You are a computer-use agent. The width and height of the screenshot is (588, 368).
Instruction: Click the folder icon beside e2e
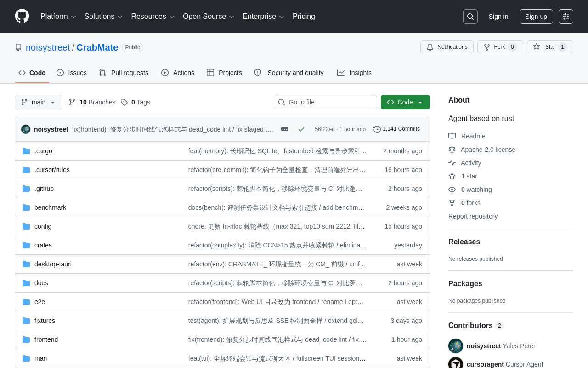pos(26,302)
